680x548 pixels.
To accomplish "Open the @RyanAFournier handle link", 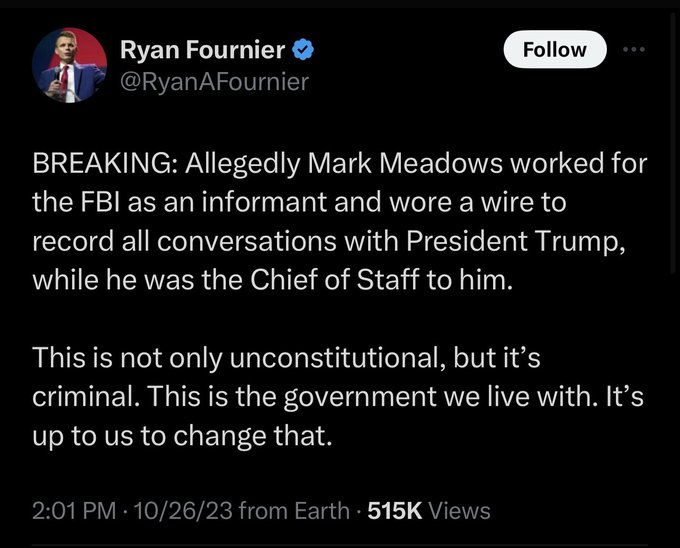I will (x=213, y=81).
